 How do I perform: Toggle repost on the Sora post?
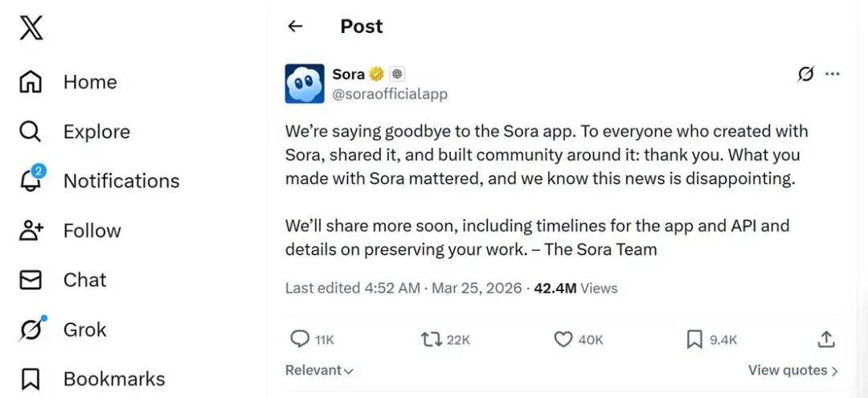[x=432, y=340]
